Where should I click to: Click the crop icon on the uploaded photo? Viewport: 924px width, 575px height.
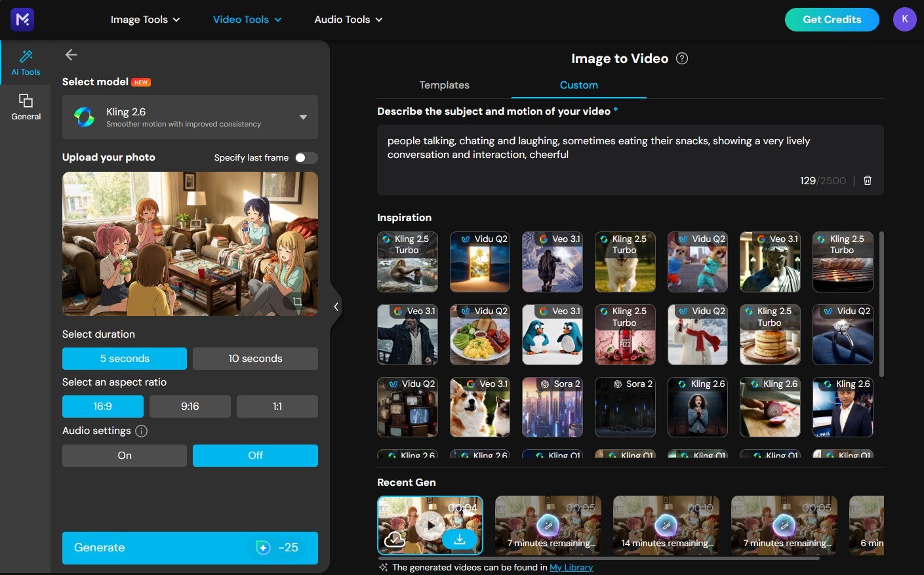(297, 301)
